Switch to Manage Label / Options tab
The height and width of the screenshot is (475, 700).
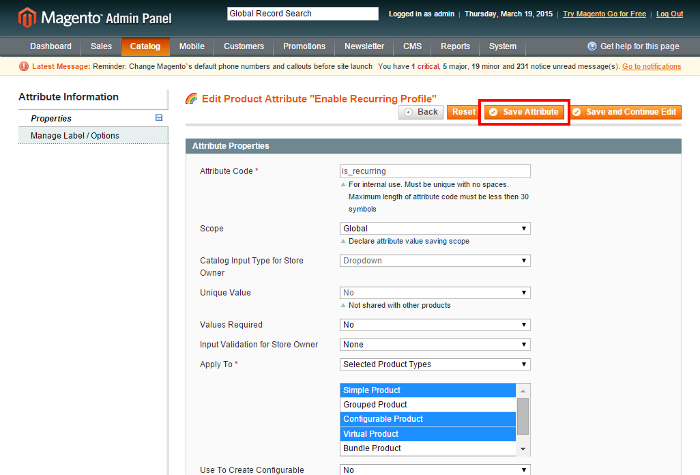coord(93,135)
